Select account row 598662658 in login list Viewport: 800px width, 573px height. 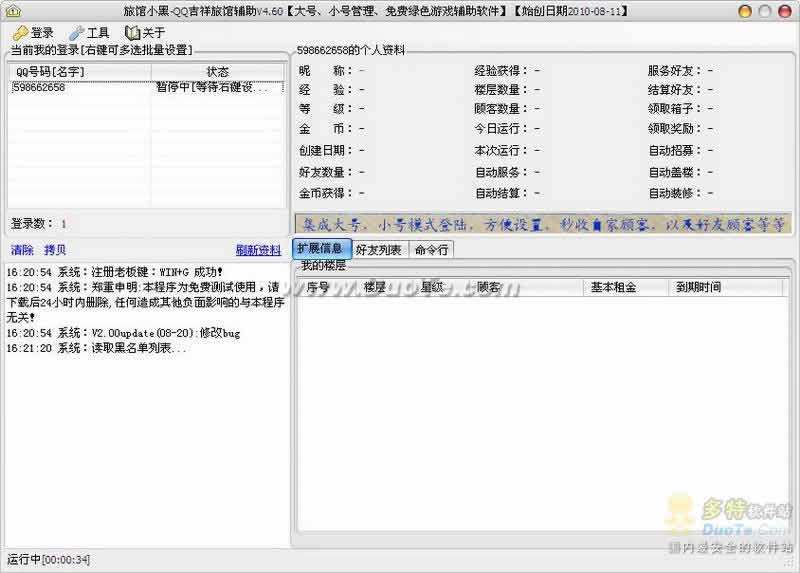point(146,87)
